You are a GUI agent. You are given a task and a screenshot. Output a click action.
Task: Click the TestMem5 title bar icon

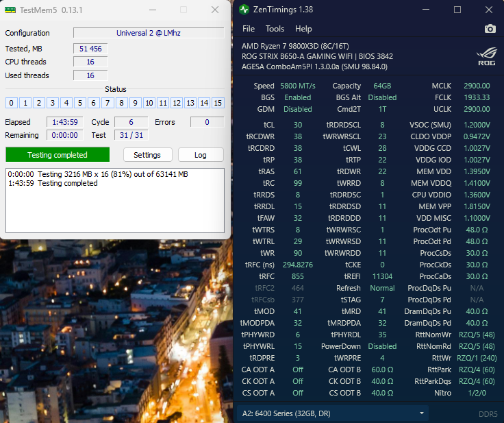pyautogui.click(x=10, y=10)
